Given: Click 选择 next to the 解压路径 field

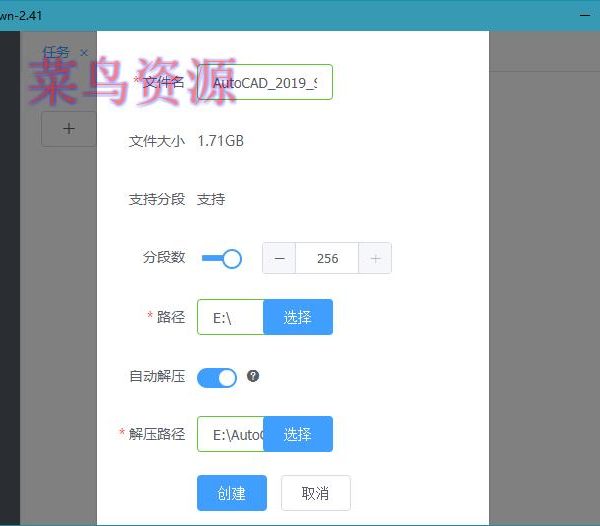Looking at the screenshot, I should click(297, 434).
